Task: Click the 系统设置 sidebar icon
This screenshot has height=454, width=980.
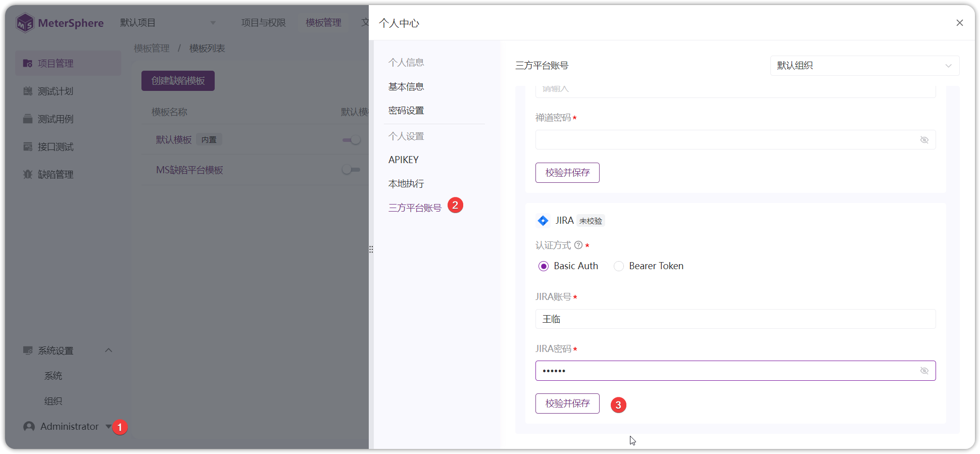Action: [28, 350]
